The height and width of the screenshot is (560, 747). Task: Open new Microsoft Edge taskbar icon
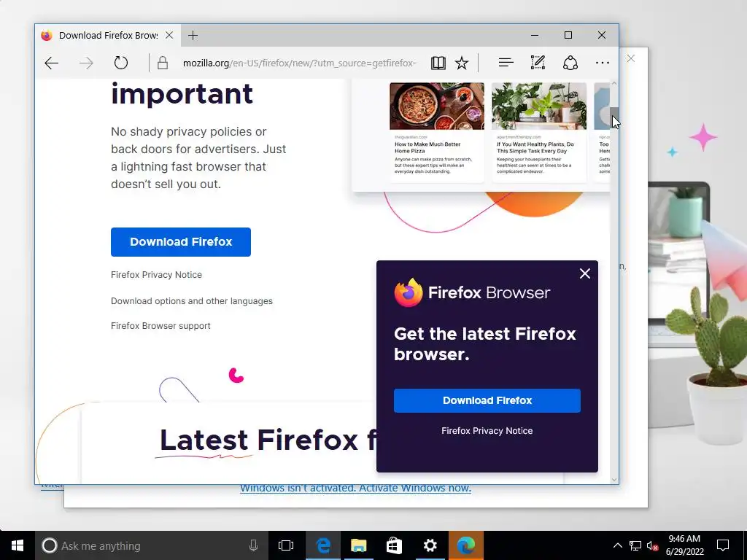(x=466, y=545)
